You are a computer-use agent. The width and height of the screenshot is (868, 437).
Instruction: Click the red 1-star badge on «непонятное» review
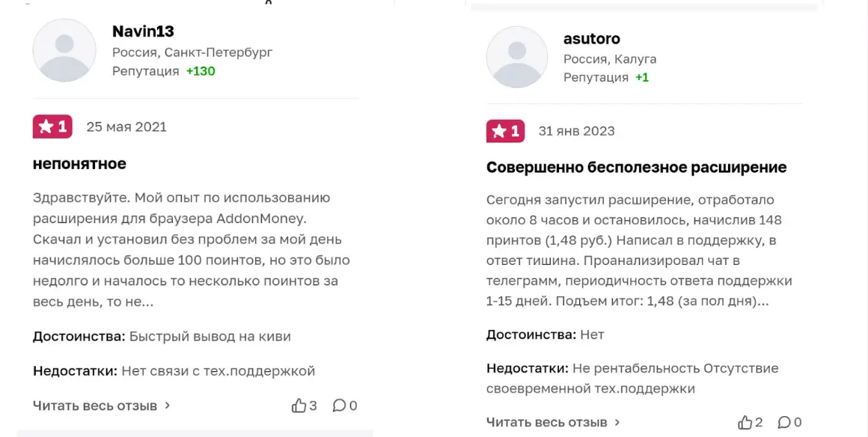pyautogui.click(x=52, y=126)
